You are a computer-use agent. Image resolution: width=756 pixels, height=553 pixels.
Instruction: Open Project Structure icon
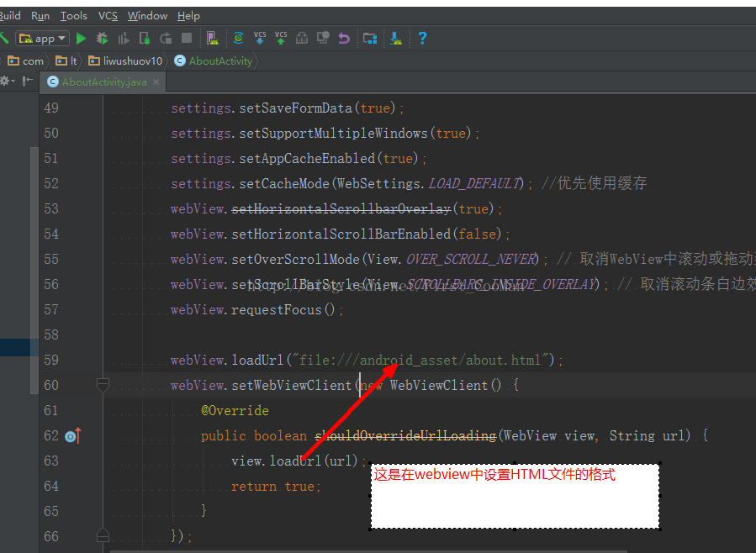pos(370,38)
